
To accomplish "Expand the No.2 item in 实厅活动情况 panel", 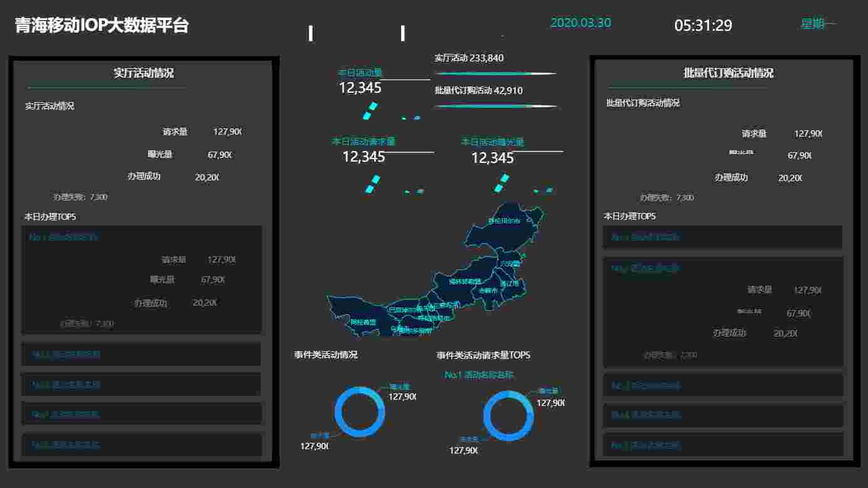I will pos(141,354).
